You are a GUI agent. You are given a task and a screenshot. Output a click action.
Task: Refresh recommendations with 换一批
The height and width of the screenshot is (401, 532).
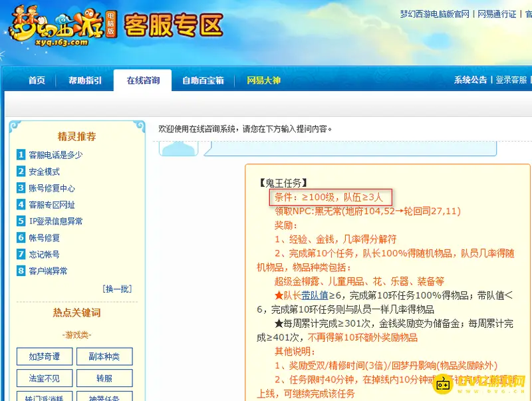(117, 289)
